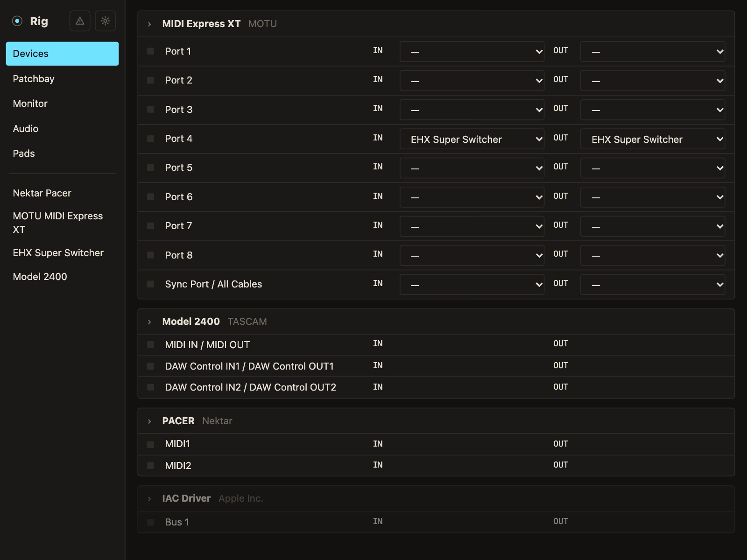Click the brightness theme icon
Screen dimensions: 747x560
(105, 21)
